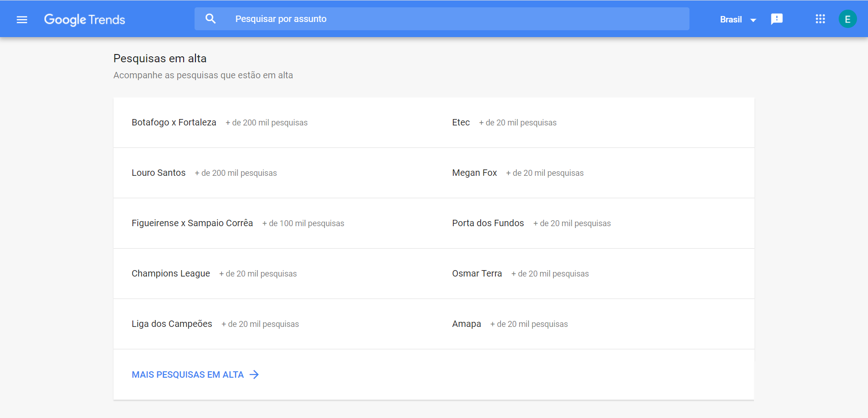
Task: Click Mais Pesquisas em Alta link
Action: [x=188, y=375]
